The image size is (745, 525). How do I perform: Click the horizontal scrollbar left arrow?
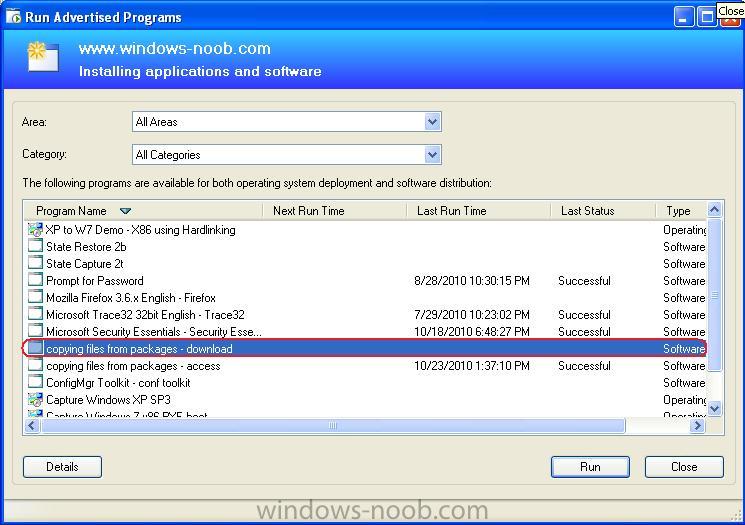(x=32, y=426)
